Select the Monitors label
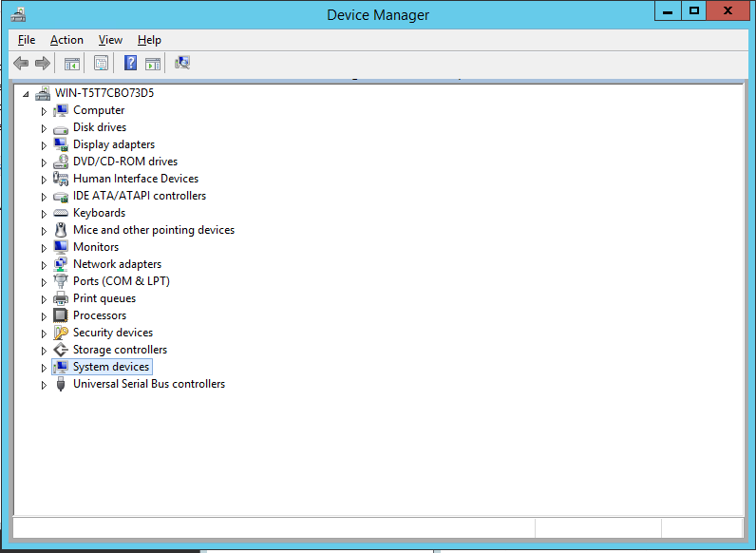This screenshot has width=756, height=553. click(x=96, y=247)
